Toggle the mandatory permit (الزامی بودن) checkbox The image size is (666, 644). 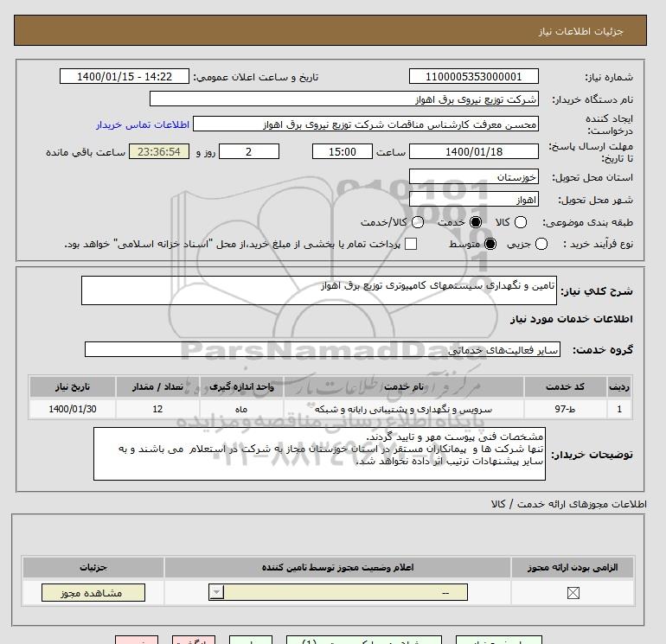[x=573, y=593]
